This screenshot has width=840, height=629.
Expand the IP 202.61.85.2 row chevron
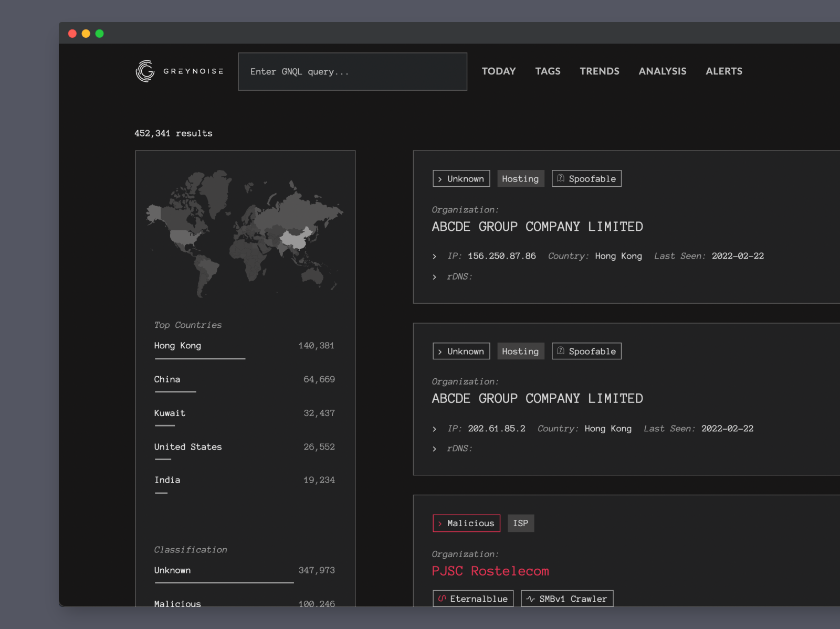(434, 429)
